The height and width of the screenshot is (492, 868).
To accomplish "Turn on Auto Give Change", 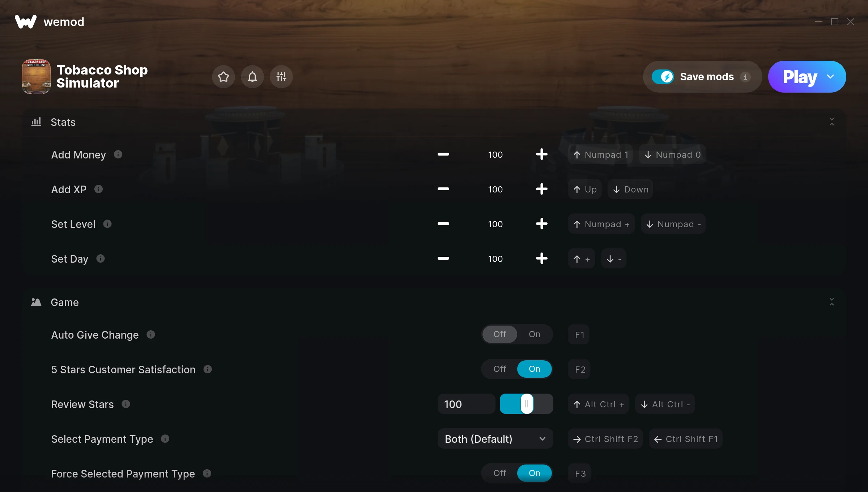I will (535, 334).
